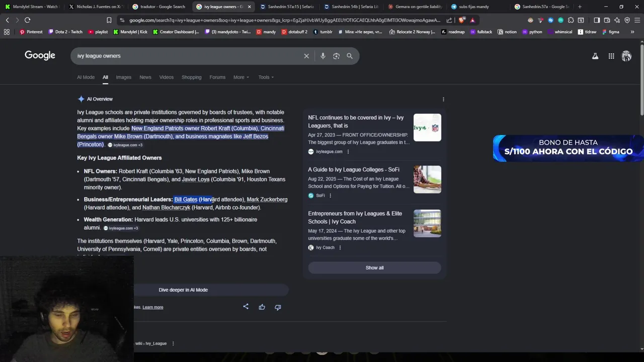Viewport: 644px width, 362px height.
Task: Open the Javier Loya link
Action: [195, 179]
